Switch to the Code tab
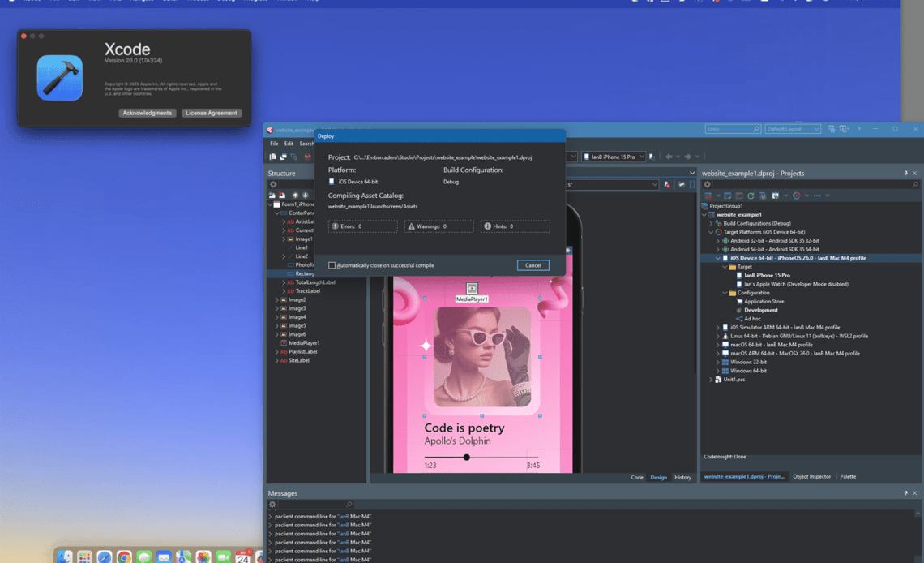Image resolution: width=924 pixels, height=563 pixels. click(637, 477)
